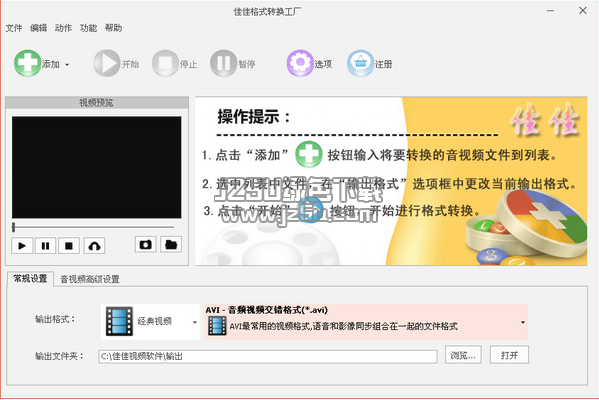The width and height of the screenshot is (599, 400).
Task: Minimize the window
Action: (550, 11)
